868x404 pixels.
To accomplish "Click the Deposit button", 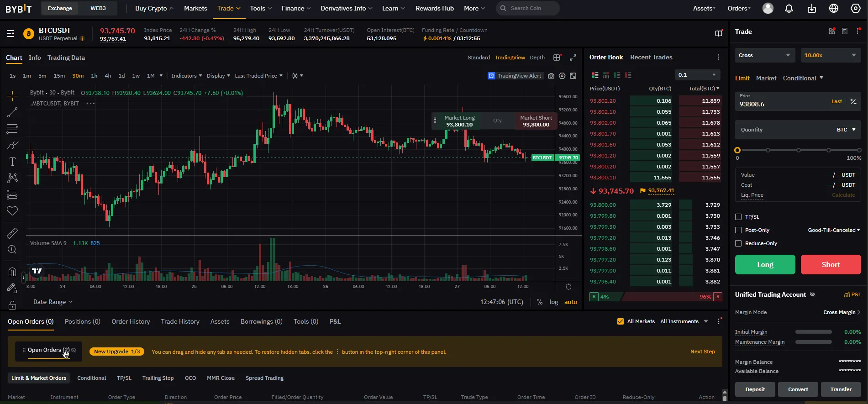I will (755, 389).
